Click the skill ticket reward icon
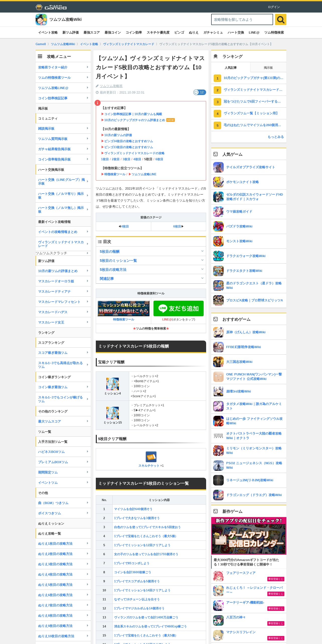 click(151, 457)
